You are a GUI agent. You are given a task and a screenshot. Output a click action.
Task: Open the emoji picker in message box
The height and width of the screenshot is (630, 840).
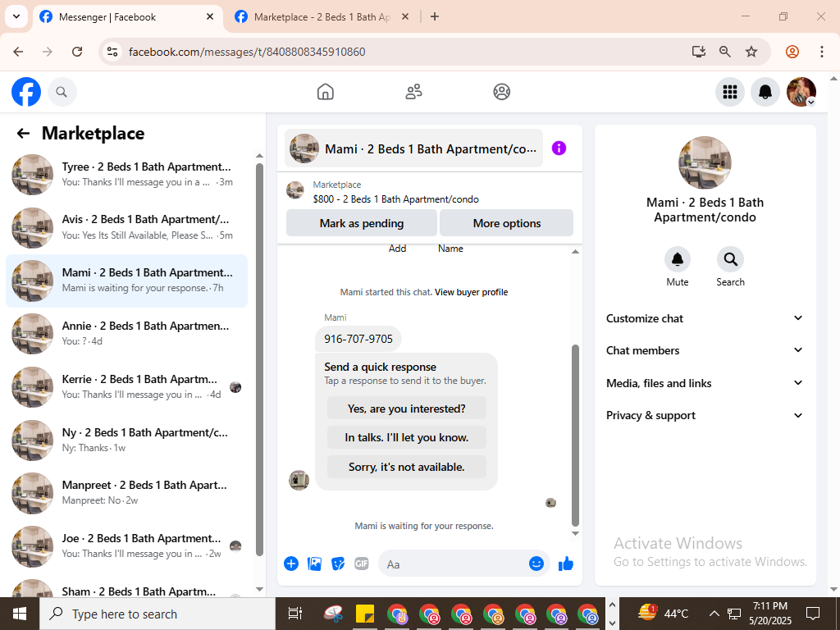536,564
